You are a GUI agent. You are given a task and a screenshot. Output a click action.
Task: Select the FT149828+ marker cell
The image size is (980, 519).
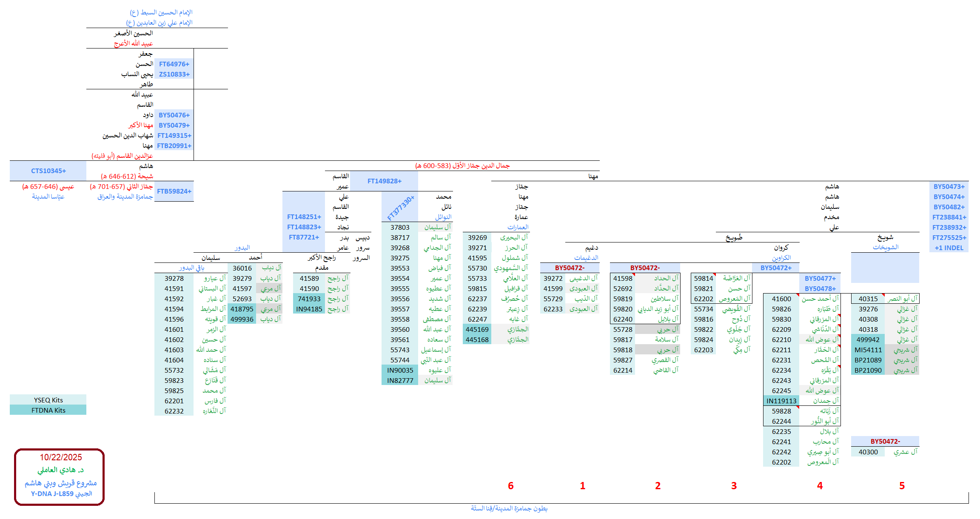[384, 181]
